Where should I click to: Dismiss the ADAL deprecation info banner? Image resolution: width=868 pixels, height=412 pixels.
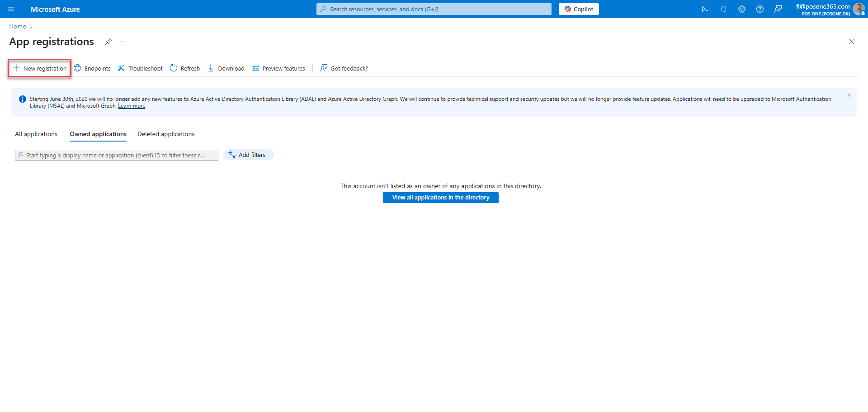pyautogui.click(x=849, y=95)
